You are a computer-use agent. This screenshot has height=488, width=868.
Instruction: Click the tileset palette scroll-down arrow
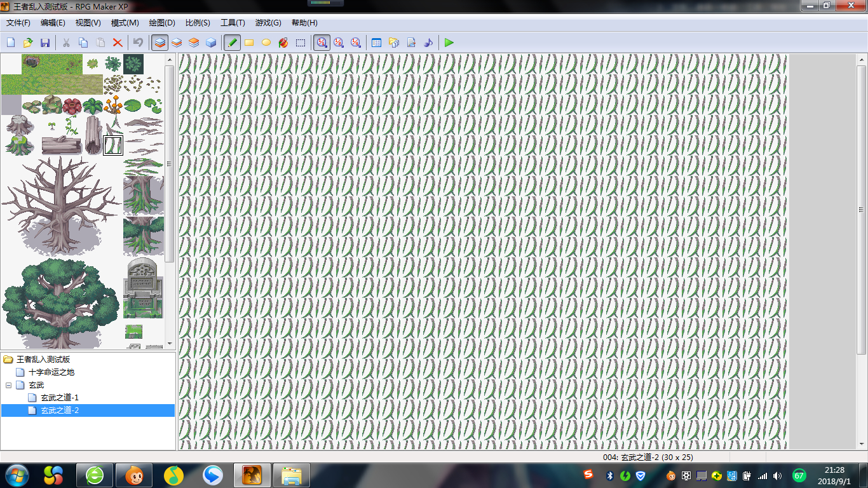(170, 344)
